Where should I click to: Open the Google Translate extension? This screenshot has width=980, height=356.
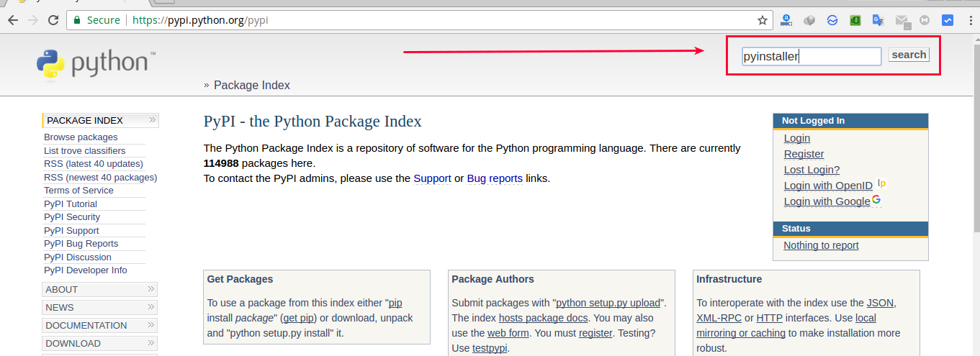(x=878, y=20)
